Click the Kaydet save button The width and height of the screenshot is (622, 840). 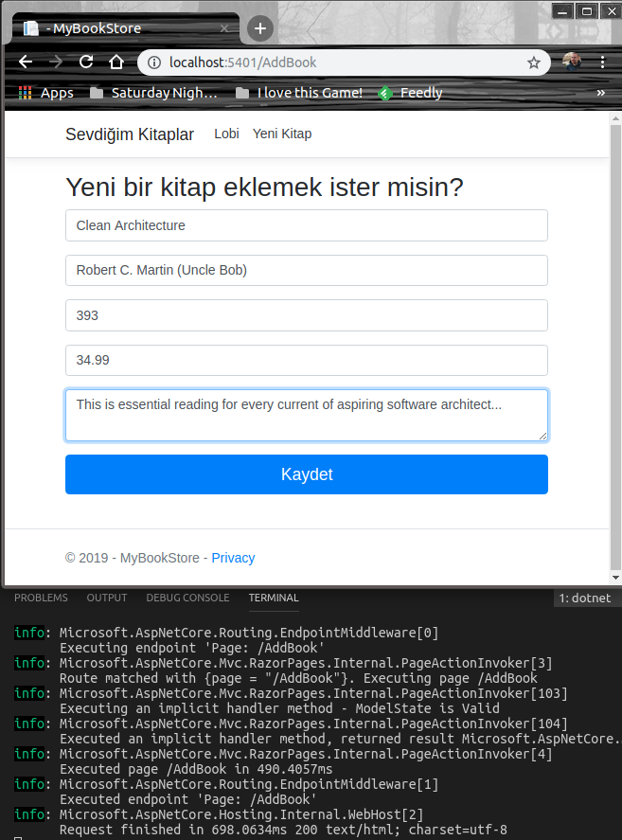(307, 474)
